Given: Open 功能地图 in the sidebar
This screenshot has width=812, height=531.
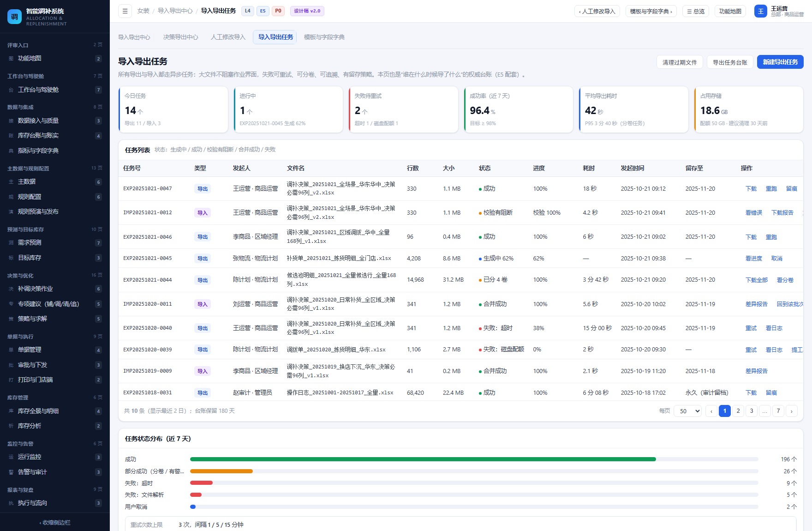Looking at the screenshot, I should pos(55,59).
